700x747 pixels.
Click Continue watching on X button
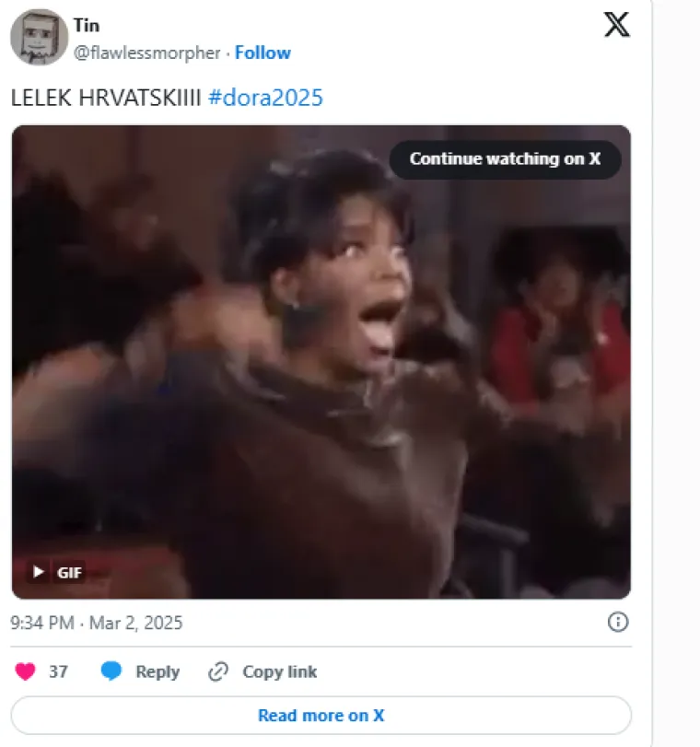coord(505,159)
